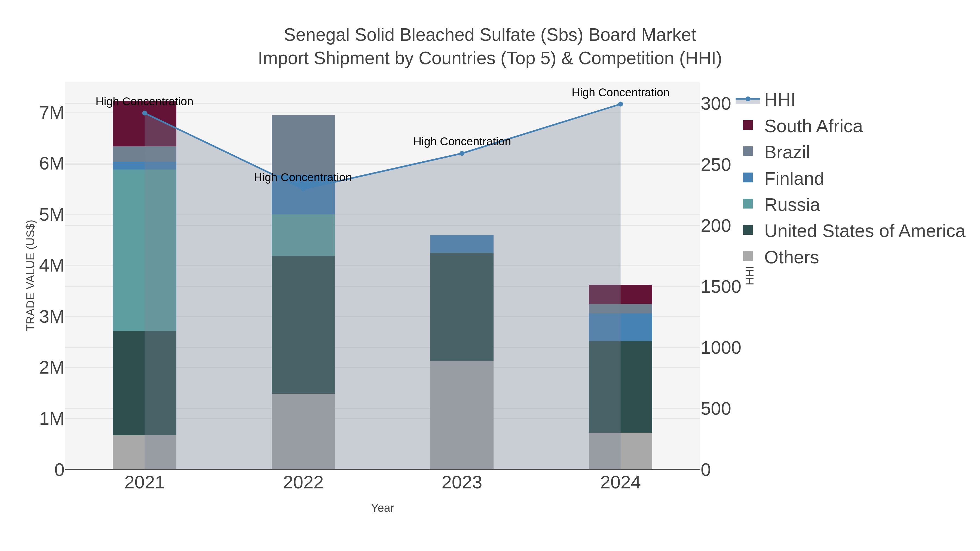
Task: Click Finland segment of 2024 bar
Action: (620, 327)
